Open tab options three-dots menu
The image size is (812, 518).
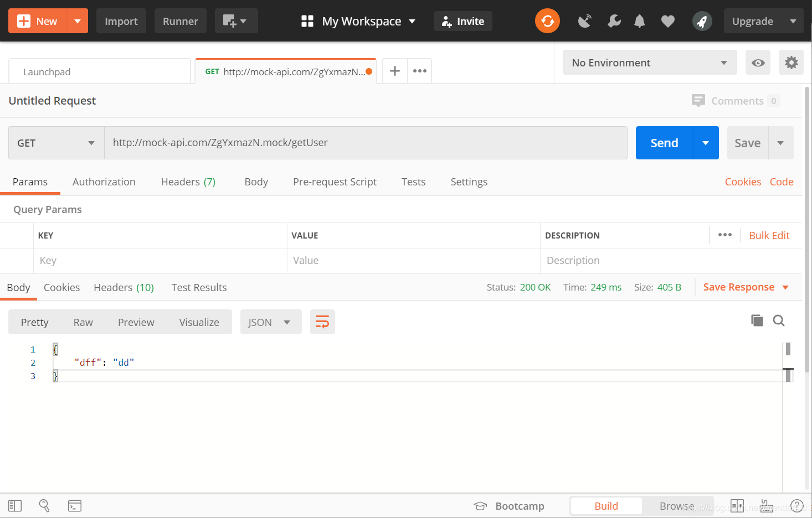(420, 71)
